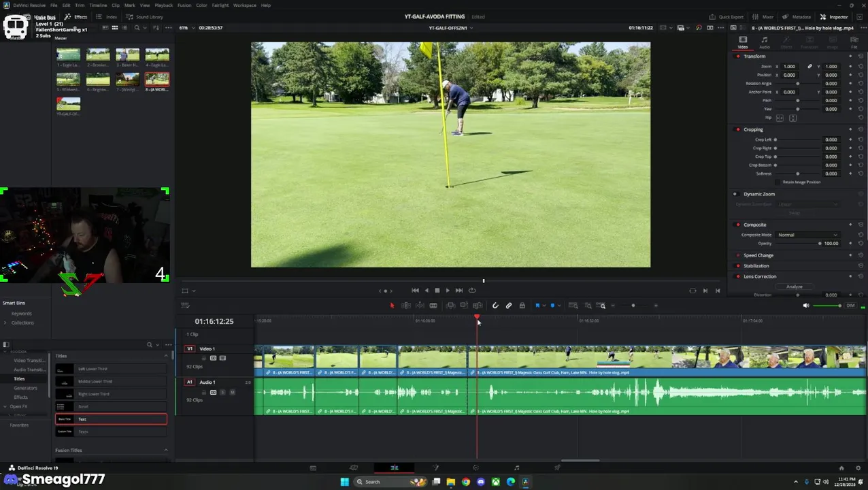Select the Blade Edit Mode tool
The image size is (868, 490).
click(x=433, y=306)
